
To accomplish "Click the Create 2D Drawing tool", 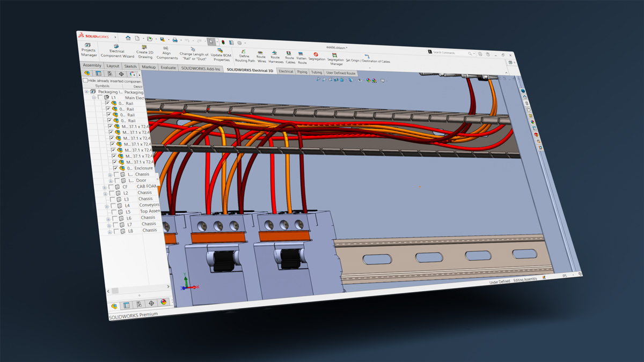I will pos(145,52).
